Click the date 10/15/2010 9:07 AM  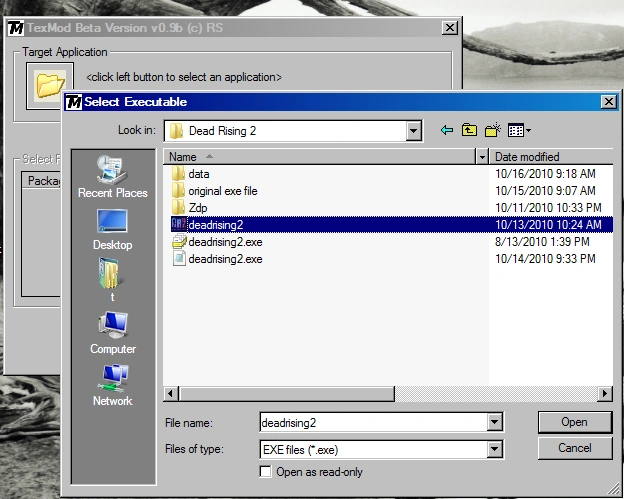[545, 191]
